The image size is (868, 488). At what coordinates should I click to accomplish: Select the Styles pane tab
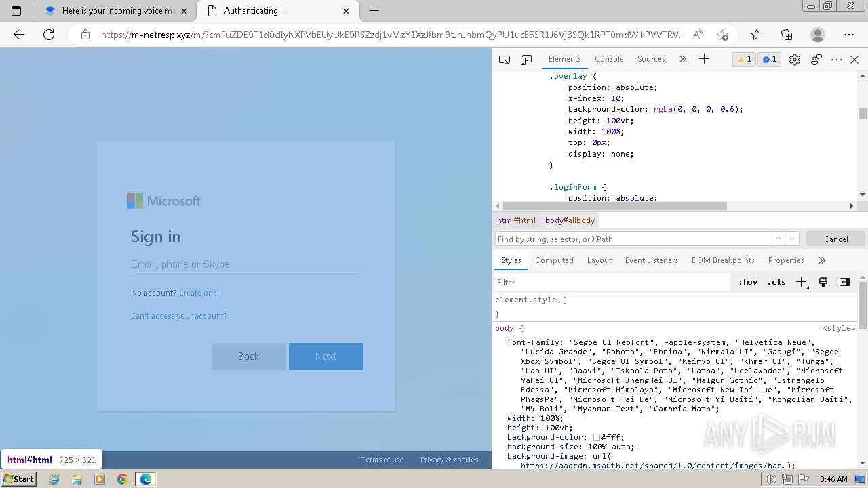click(511, 260)
